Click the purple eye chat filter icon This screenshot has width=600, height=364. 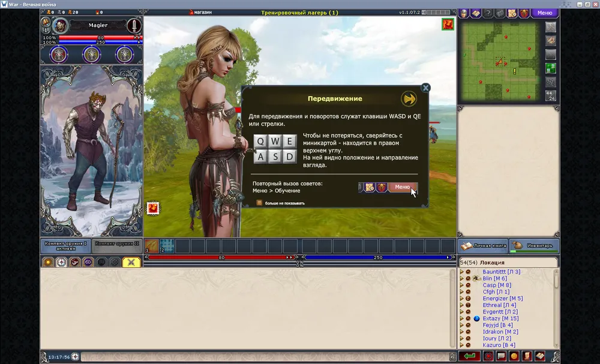coord(88,262)
